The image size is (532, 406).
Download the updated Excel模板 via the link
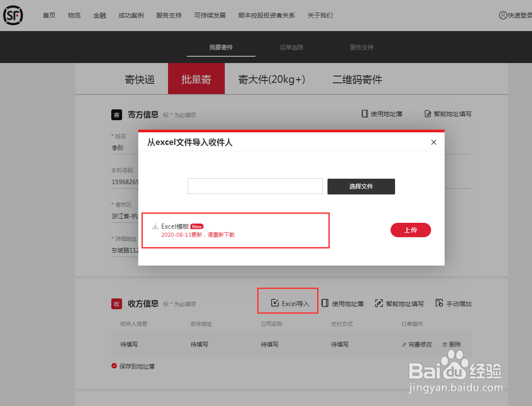[176, 226]
